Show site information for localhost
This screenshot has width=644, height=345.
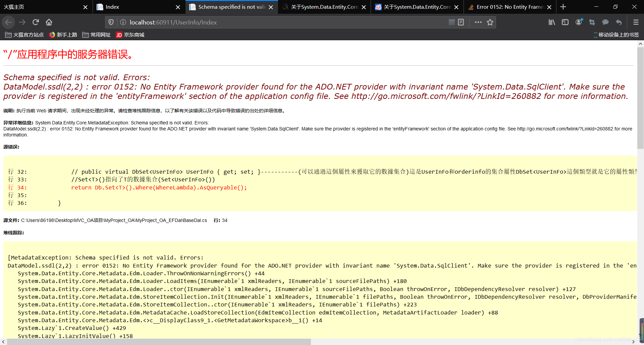(123, 22)
